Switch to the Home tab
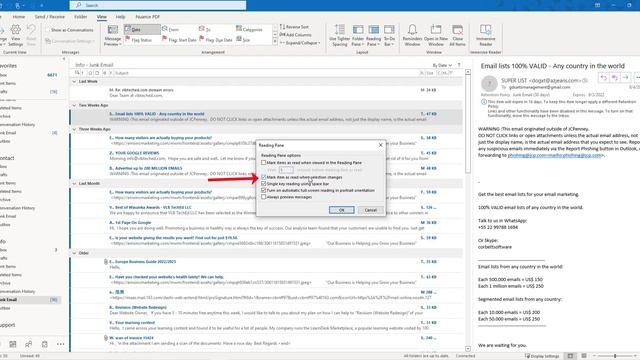The image size is (640, 360). point(19,17)
